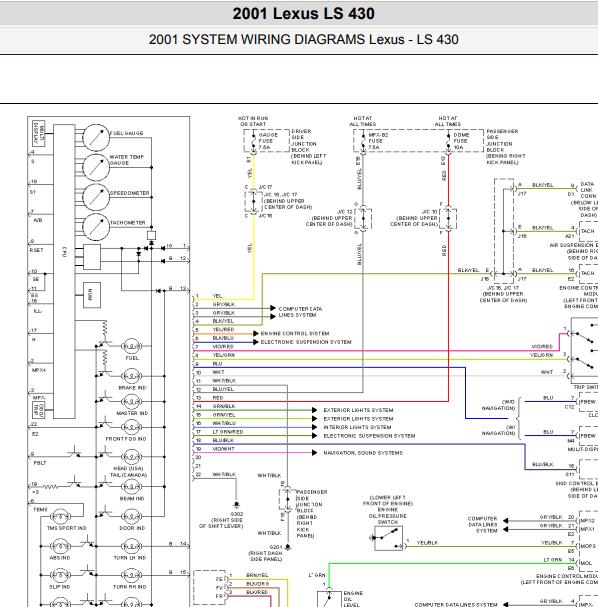
Task: Click the 'FUEL GAUGE' label
Action: point(127,133)
